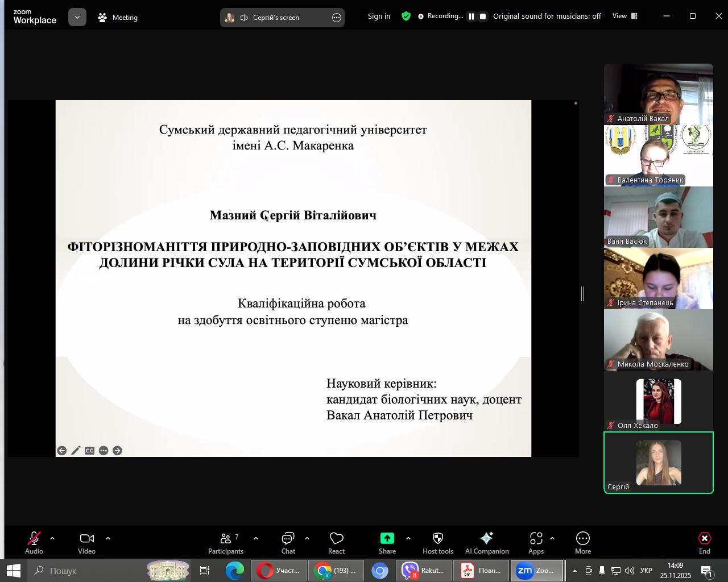Open the View layout menu

point(624,16)
